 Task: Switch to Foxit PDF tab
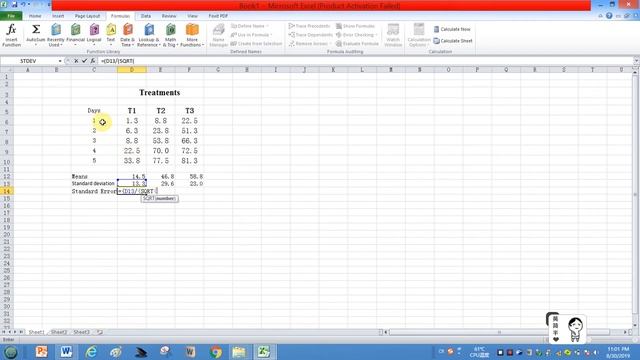[x=218, y=16]
